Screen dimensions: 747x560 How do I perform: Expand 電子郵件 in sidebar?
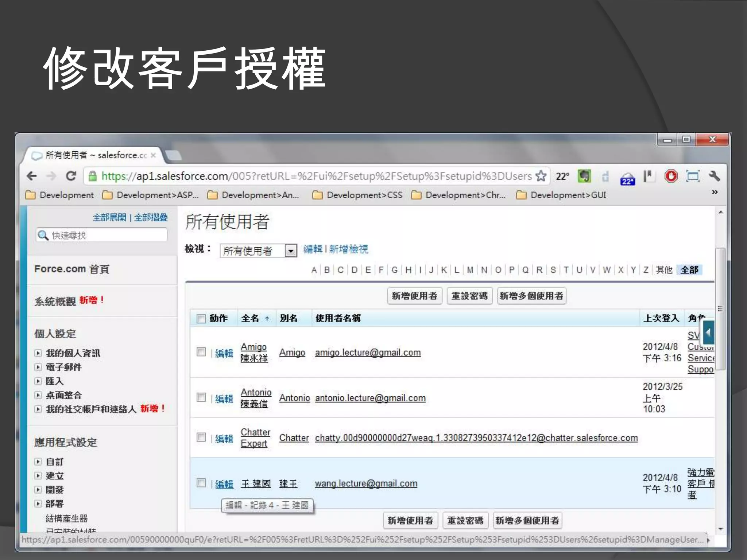pyautogui.click(x=38, y=367)
